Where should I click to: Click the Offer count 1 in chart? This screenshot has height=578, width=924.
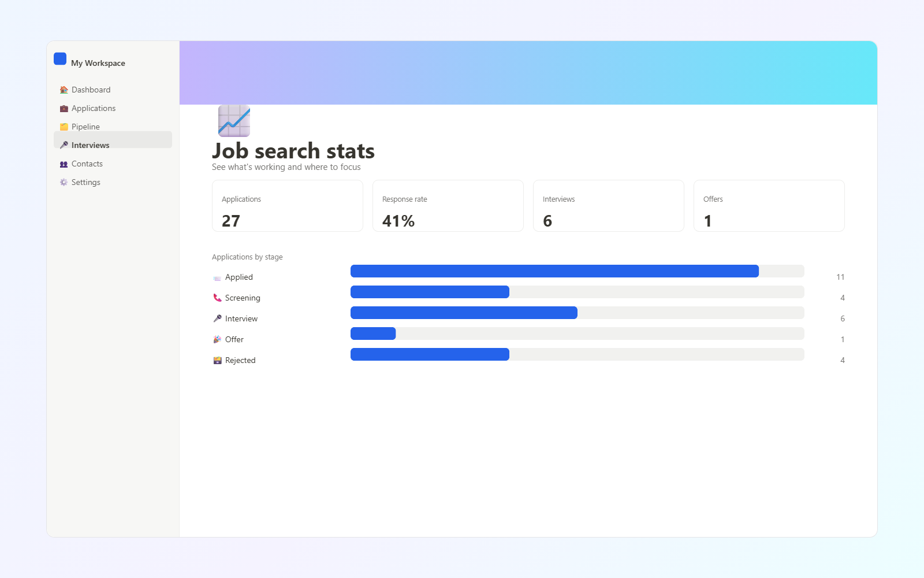click(843, 339)
